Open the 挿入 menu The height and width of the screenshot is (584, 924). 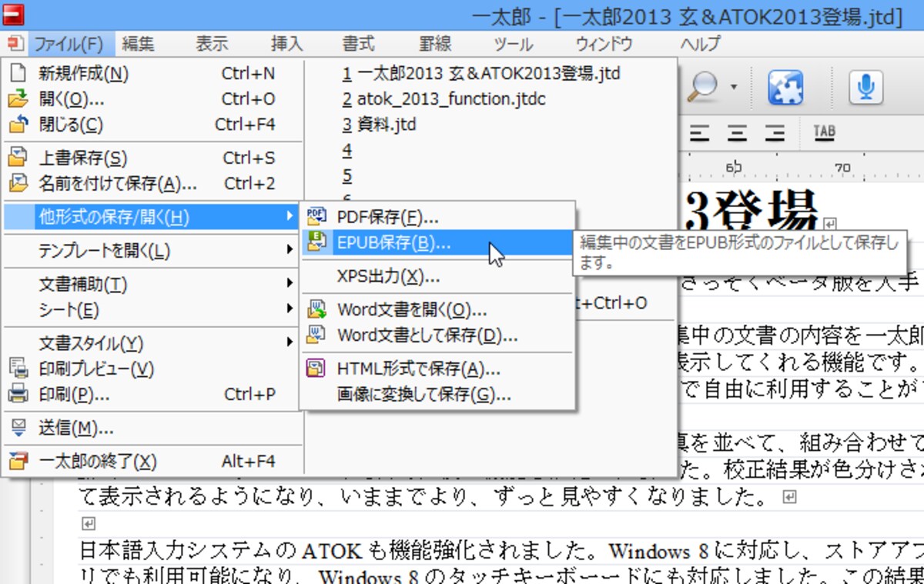pyautogui.click(x=287, y=44)
